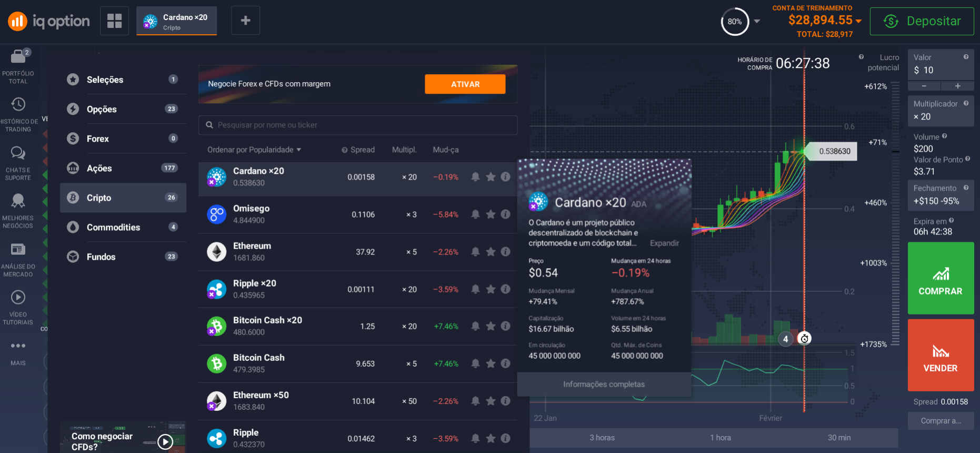This screenshot has width=980, height=453.
Task: Open the asset grid layout icon
Action: pos(115,21)
